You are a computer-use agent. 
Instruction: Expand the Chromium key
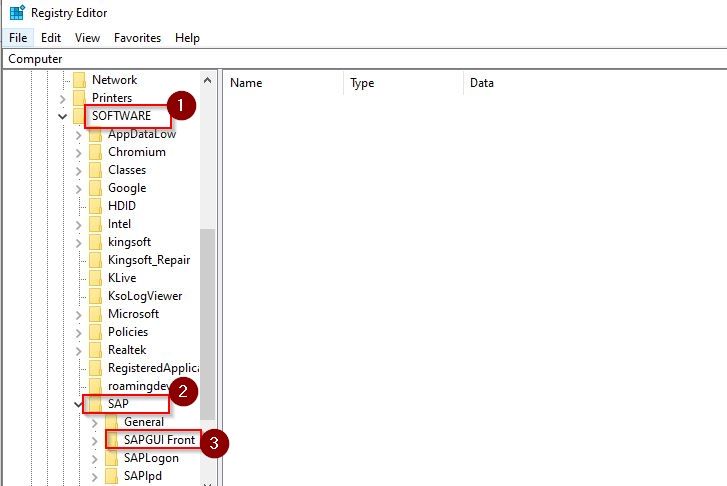pos(78,153)
